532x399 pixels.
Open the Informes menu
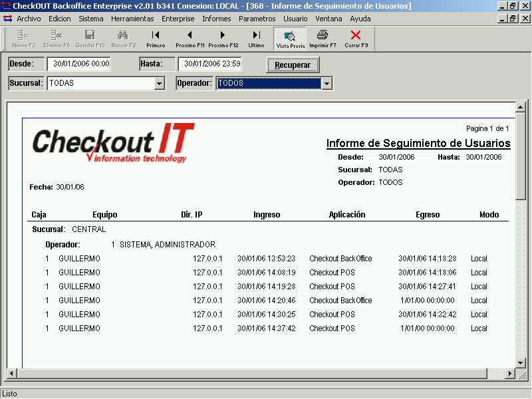pos(217,19)
